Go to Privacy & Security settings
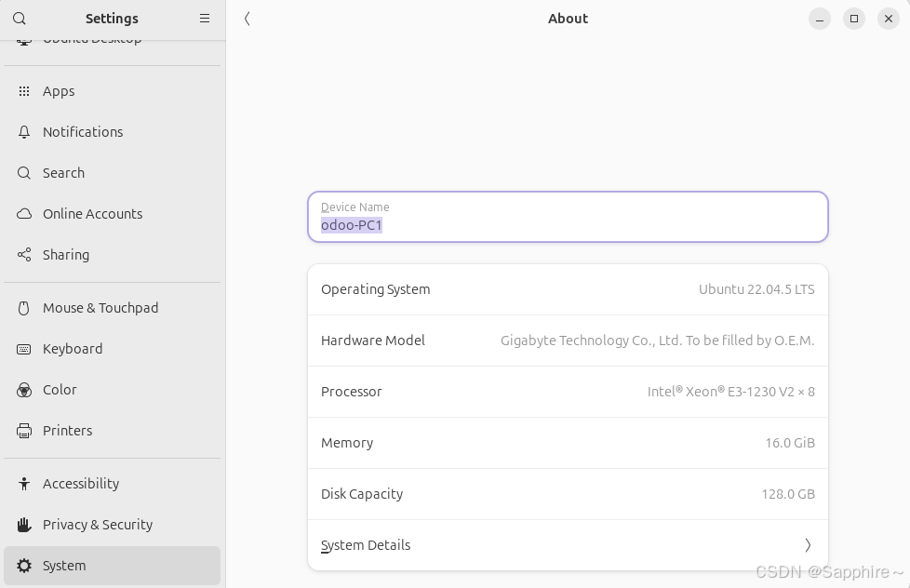 click(98, 525)
